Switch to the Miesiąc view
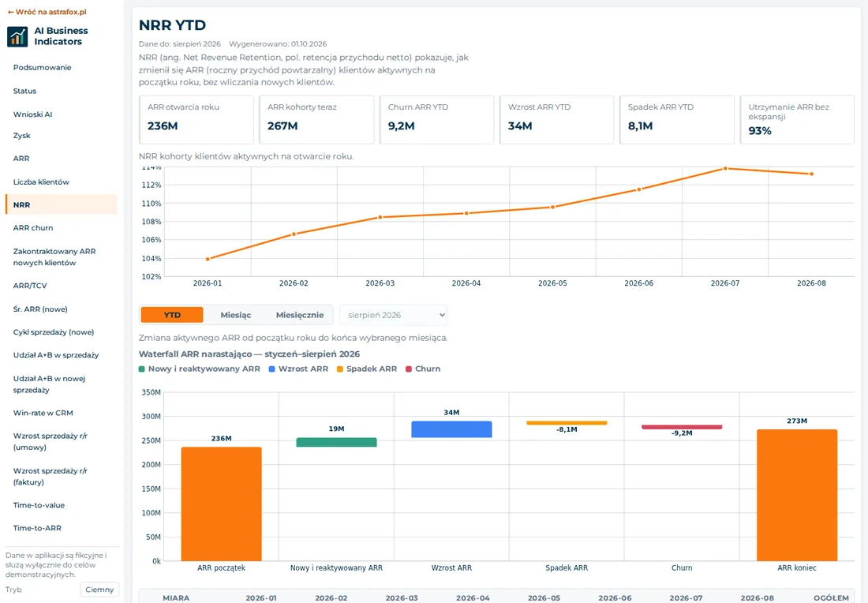The width and height of the screenshot is (868, 603). (236, 315)
